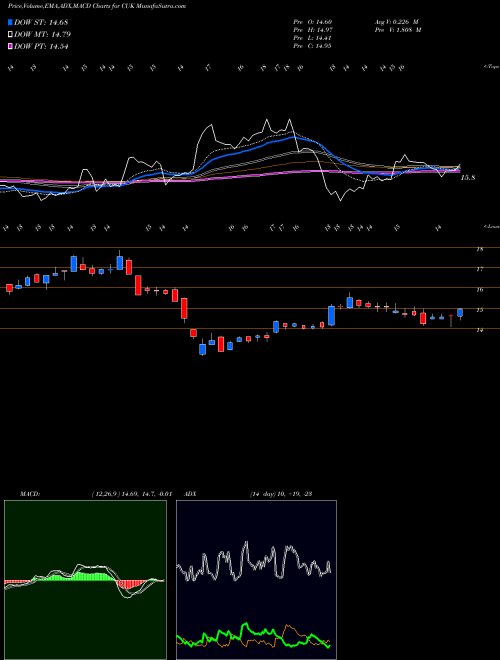The image size is (500, 660).
Task: Select the 'DOW PT: 14.54' legend label
Action: (x=41, y=46)
